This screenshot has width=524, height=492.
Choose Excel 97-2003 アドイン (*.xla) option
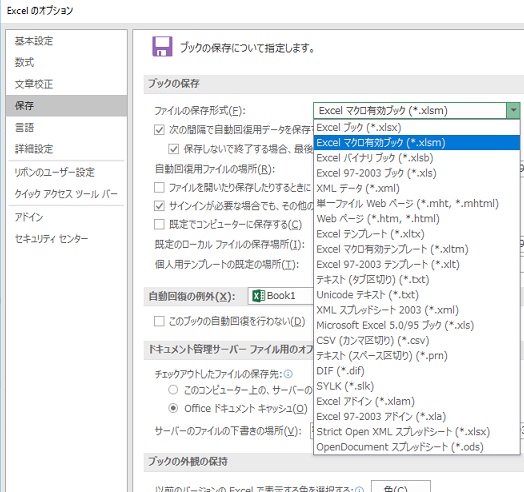417,416
